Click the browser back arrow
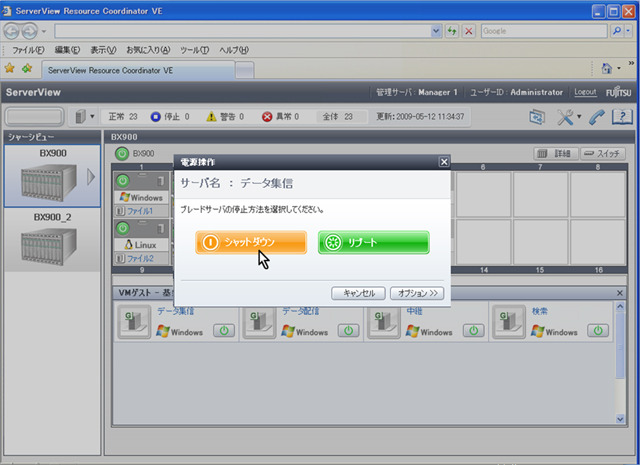The height and width of the screenshot is (465, 640). click(11, 31)
